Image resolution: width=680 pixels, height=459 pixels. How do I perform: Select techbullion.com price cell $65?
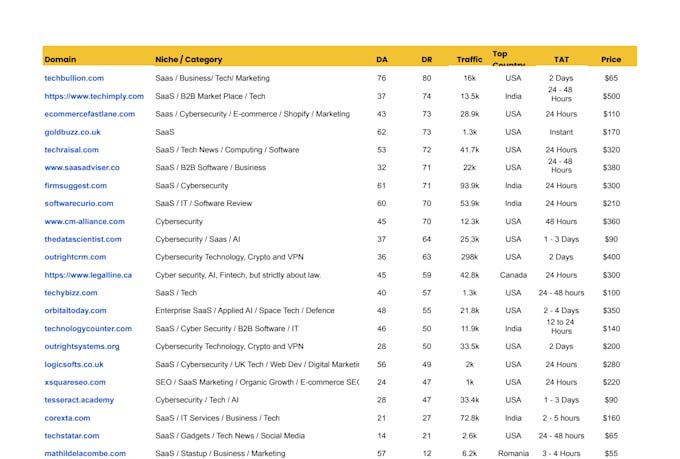pos(611,78)
